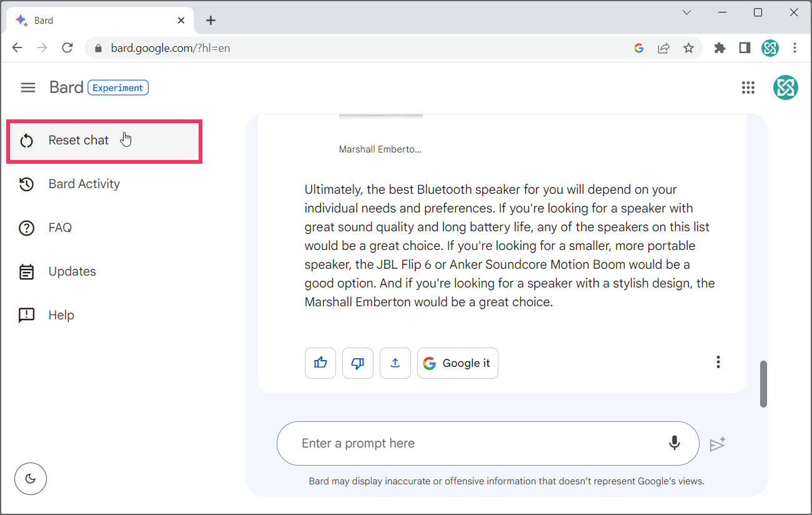Open the hamburger main menu

click(28, 87)
